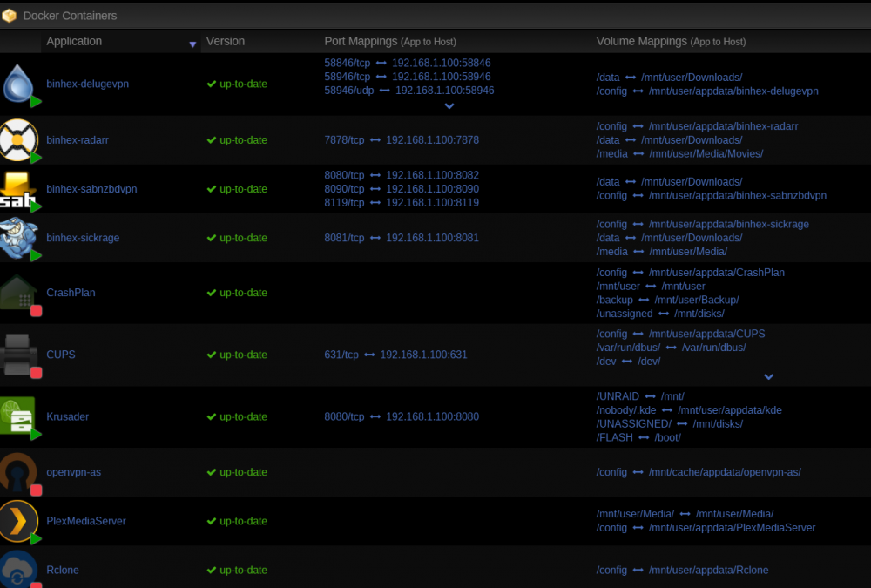This screenshot has height=588, width=871.
Task: Click the binhex-sickrage shark icon
Action: coord(18,238)
